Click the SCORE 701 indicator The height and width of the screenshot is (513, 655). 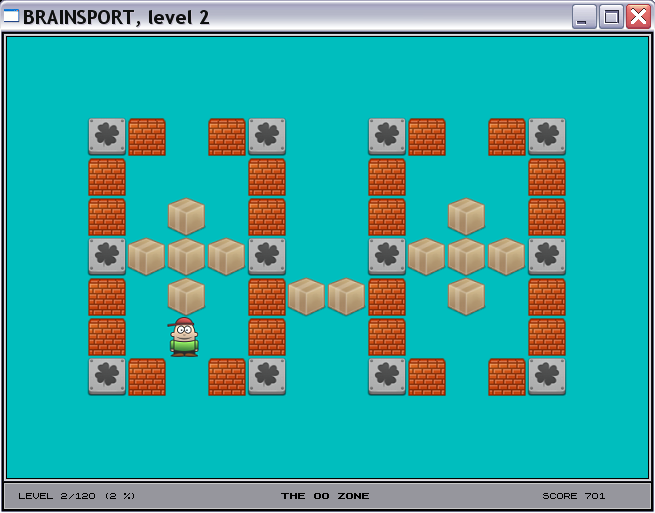(x=574, y=496)
